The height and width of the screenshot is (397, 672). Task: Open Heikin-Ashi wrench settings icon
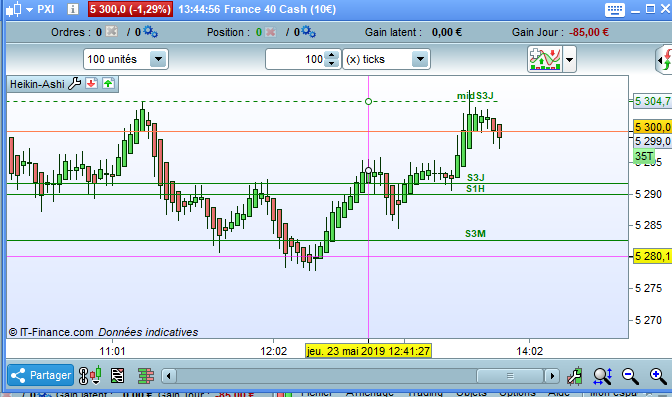coord(75,83)
